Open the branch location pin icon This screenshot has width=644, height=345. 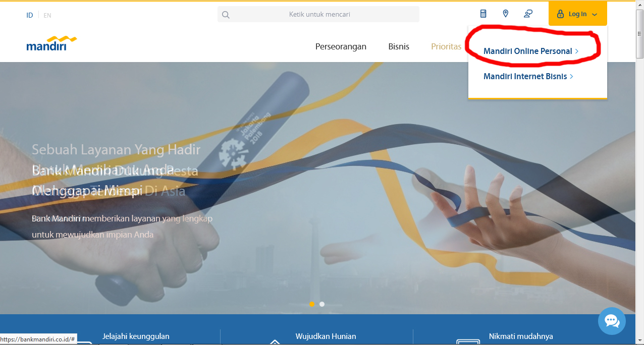point(506,14)
